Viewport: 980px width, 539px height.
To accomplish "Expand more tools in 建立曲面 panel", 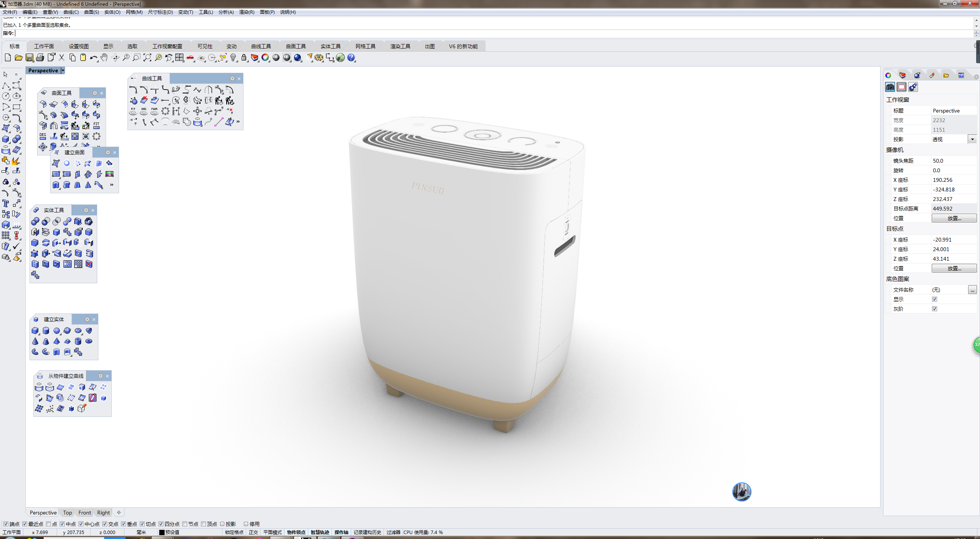I will pyautogui.click(x=112, y=185).
